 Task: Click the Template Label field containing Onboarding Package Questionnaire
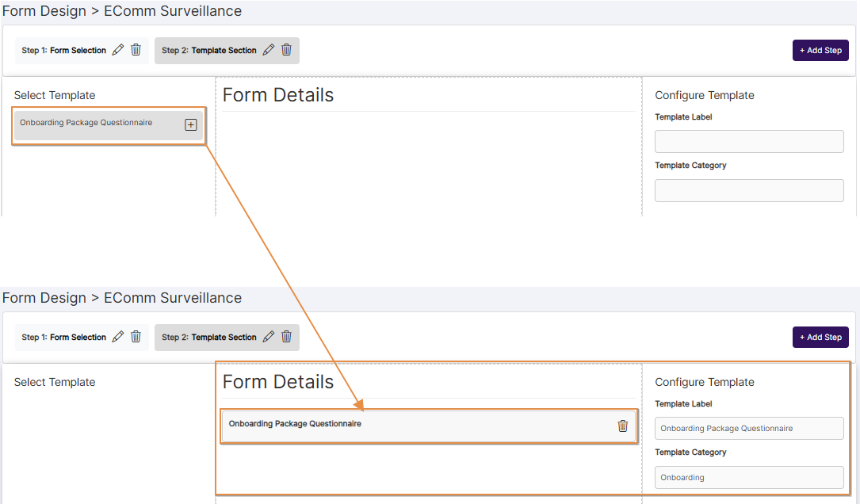(748, 428)
